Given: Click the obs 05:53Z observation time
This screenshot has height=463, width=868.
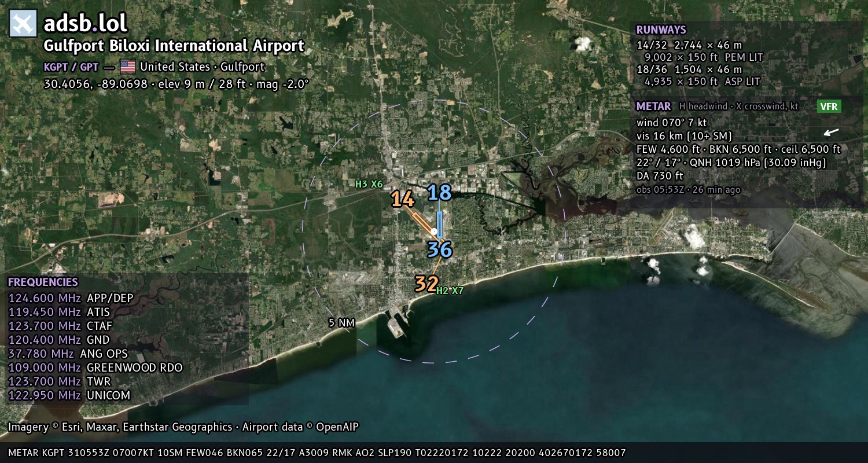Looking at the screenshot, I should [x=688, y=189].
